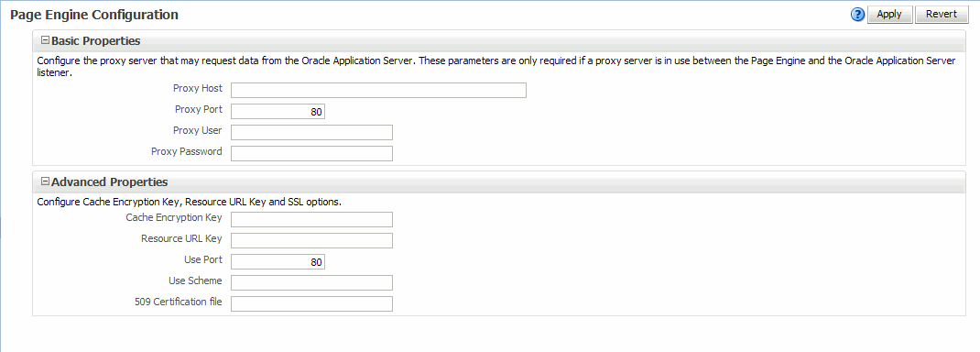Select the Resource URL Key field
This screenshot has height=352, width=980.
point(312,241)
